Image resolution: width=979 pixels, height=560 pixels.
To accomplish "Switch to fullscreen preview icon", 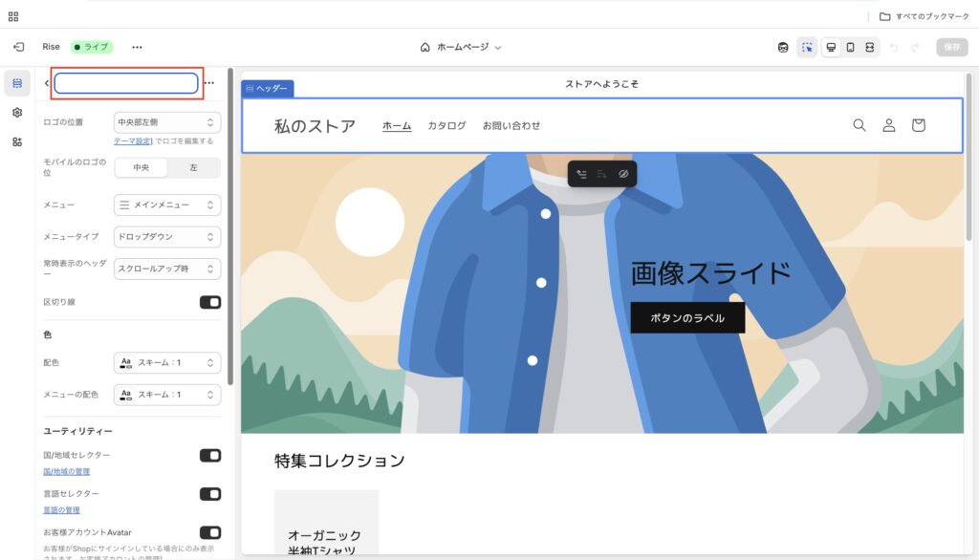I will pos(869,47).
